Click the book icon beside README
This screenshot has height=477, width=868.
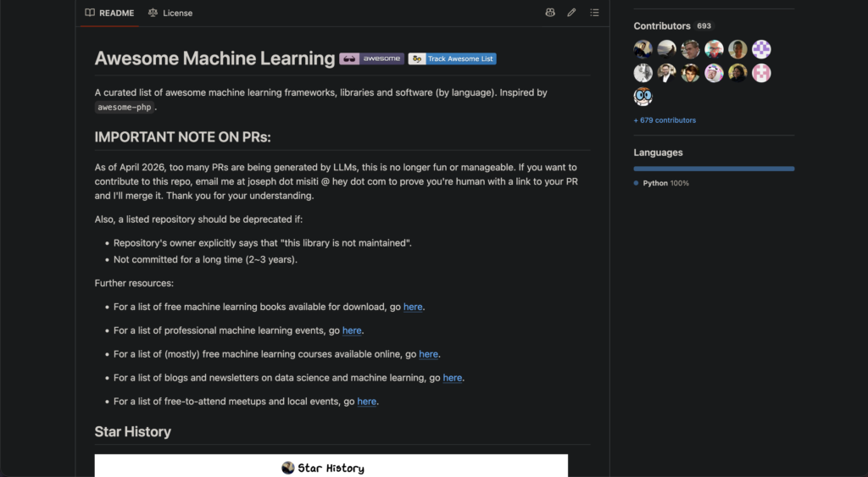(x=90, y=13)
